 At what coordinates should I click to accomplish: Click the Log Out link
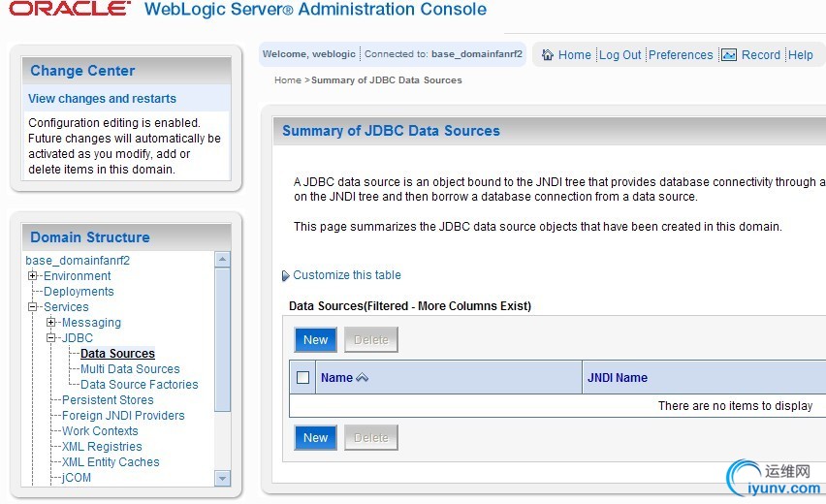point(619,55)
